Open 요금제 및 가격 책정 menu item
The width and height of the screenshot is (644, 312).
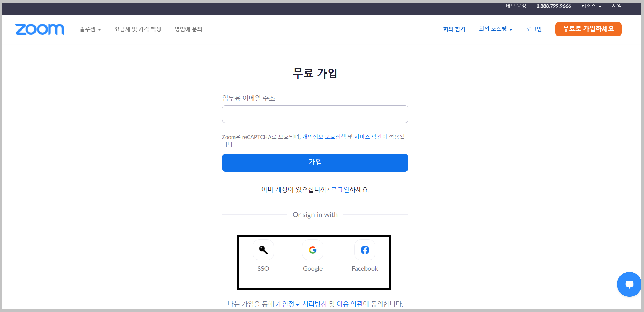pyautogui.click(x=138, y=29)
